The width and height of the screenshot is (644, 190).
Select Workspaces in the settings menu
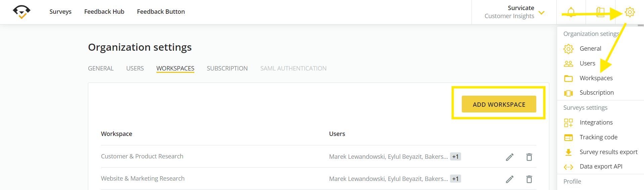[x=596, y=78]
